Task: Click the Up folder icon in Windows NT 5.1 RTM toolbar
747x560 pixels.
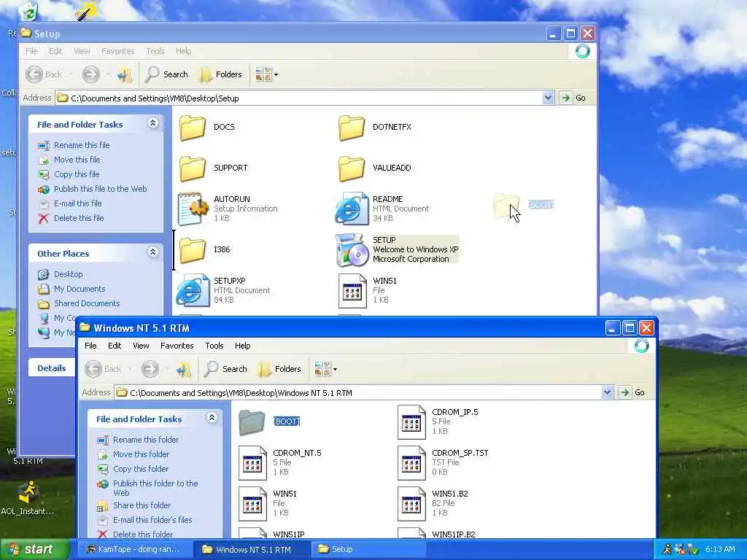Action: coord(184,369)
